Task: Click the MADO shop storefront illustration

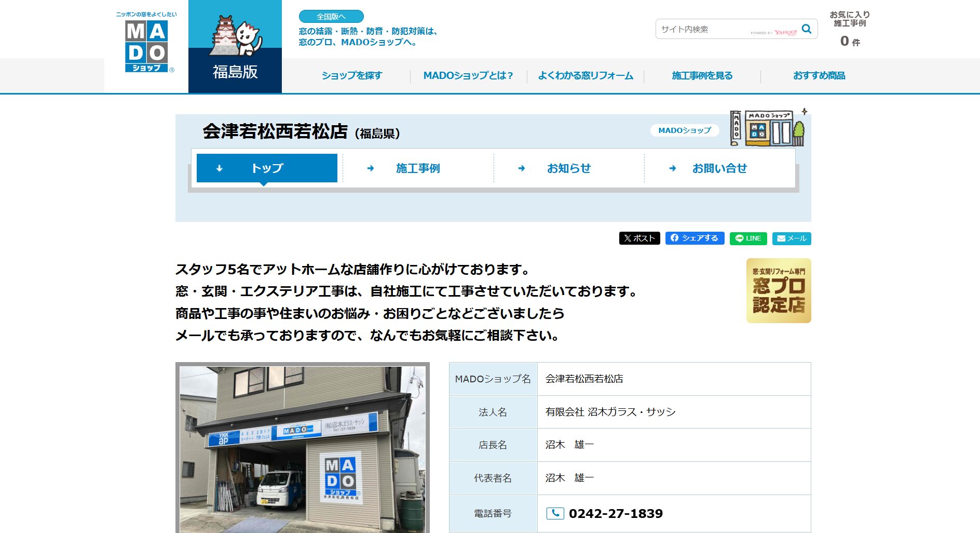Action: 768,128
